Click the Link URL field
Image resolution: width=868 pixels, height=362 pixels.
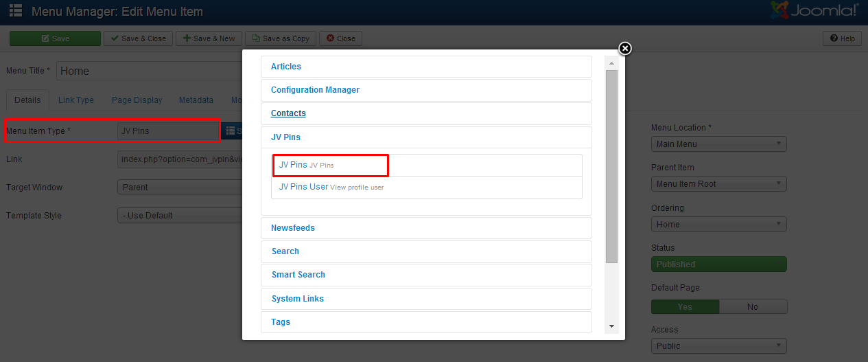click(180, 159)
